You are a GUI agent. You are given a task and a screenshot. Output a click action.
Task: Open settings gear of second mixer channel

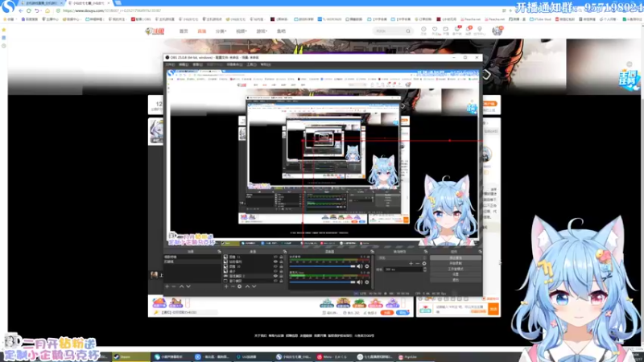point(367,282)
